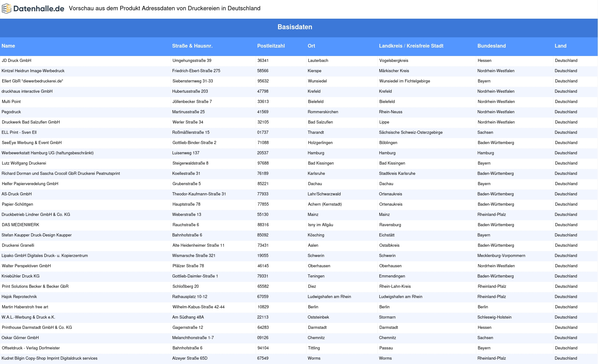
Task: Click the Postleitzahl column header
Action: (x=271, y=46)
